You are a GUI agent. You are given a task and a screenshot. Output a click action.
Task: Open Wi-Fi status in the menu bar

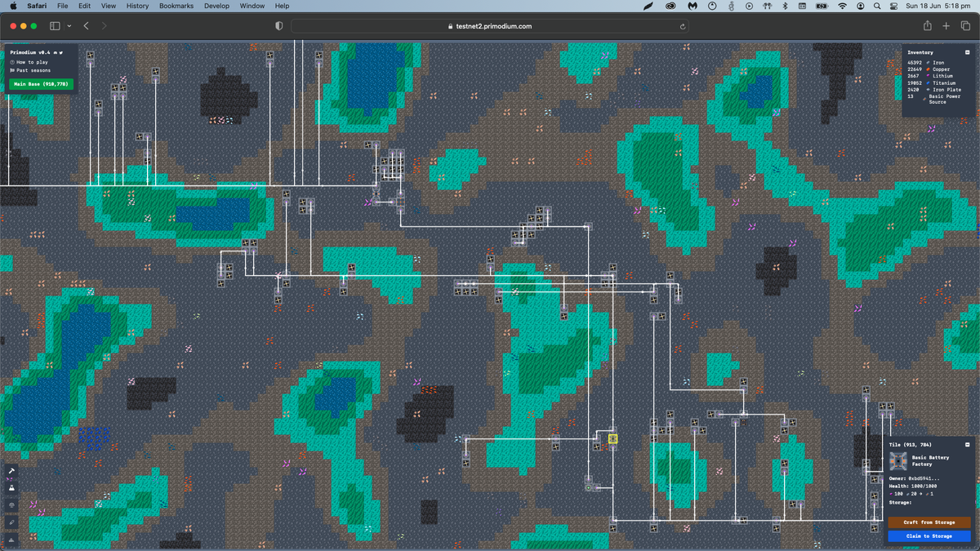[x=842, y=6]
